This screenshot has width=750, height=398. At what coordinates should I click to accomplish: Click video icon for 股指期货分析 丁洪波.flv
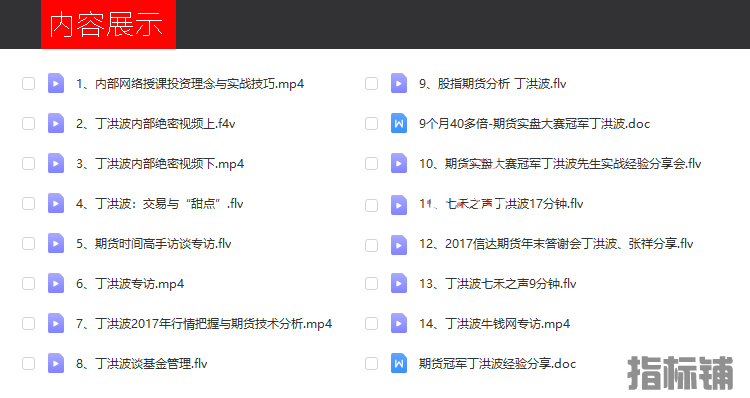[x=399, y=84]
